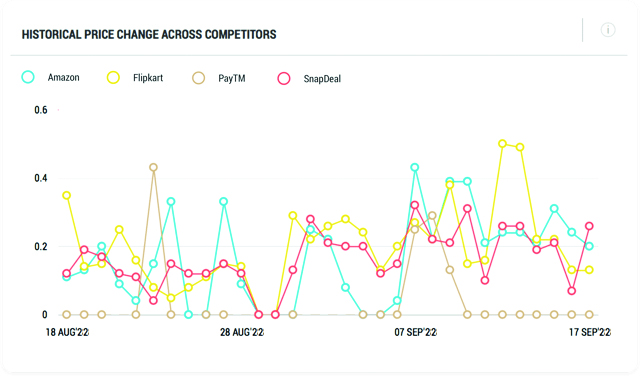Click the 28 AUG'22 axis label
The width and height of the screenshot is (640, 376).
(242, 332)
